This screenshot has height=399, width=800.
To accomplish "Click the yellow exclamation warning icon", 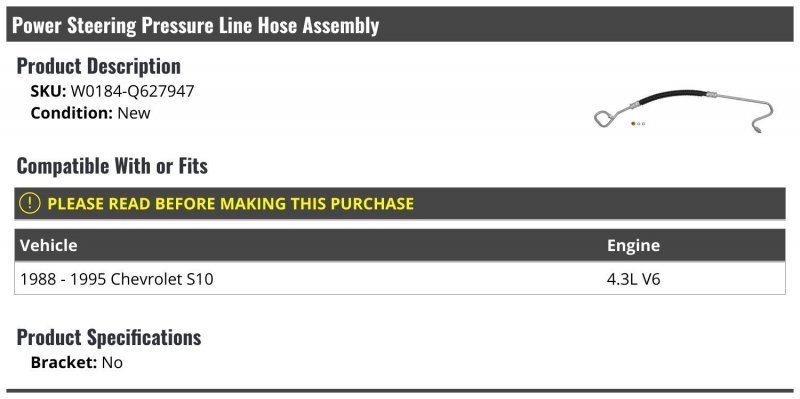I will (x=30, y=204).
